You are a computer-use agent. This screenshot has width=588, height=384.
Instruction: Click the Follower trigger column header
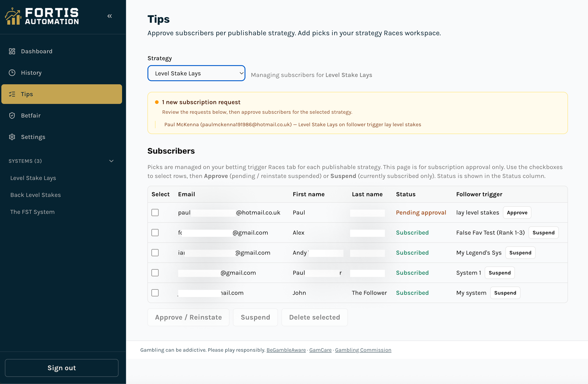[479, 194]
